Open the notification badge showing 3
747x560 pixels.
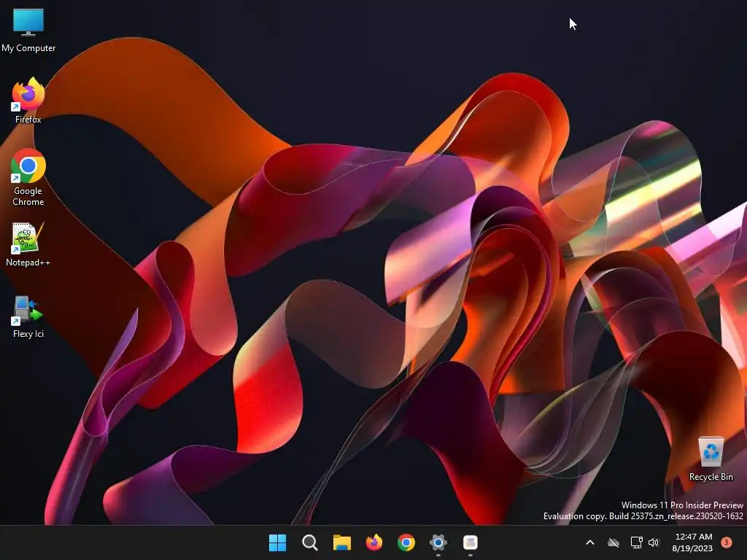pos(727,542)
